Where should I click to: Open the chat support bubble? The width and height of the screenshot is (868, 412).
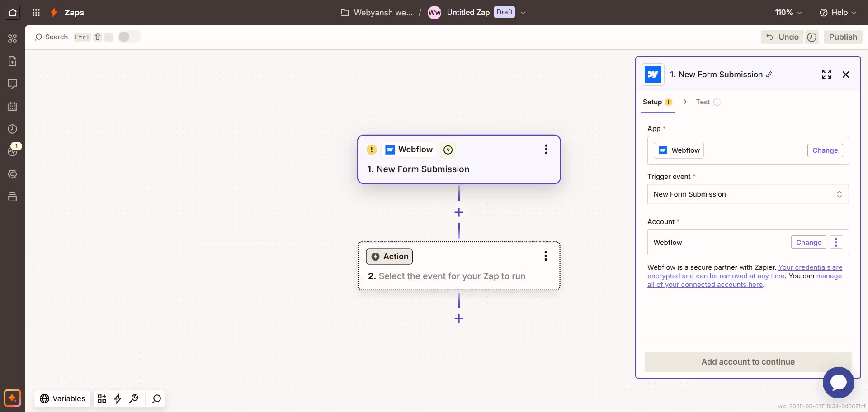(x=839, y=383)
